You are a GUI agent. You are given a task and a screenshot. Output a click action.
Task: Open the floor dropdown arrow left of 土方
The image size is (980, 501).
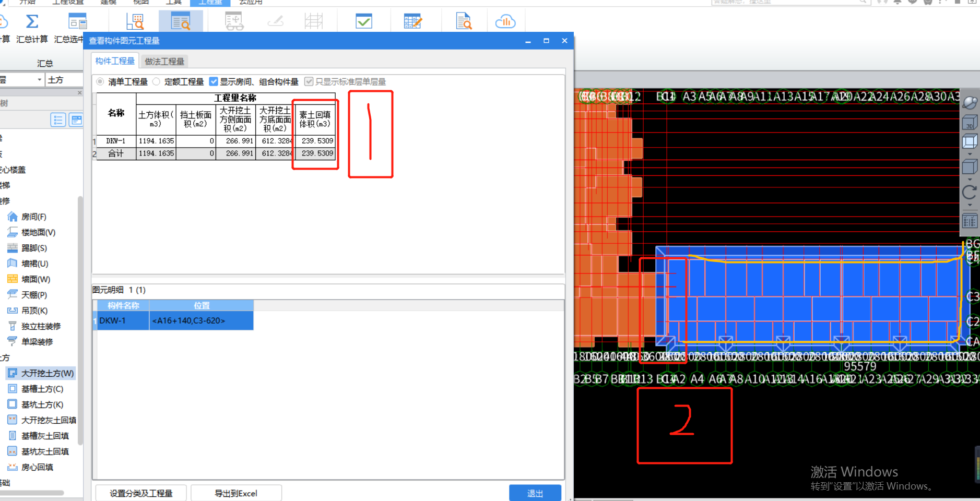[39, 80]
